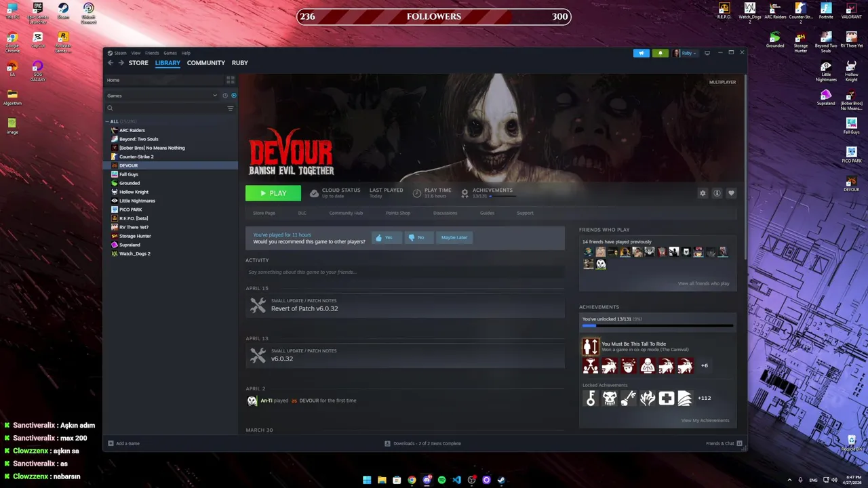Switch library home to grid view icon
868x488 pixels.
pyautogui.click(x=231, y=80)
